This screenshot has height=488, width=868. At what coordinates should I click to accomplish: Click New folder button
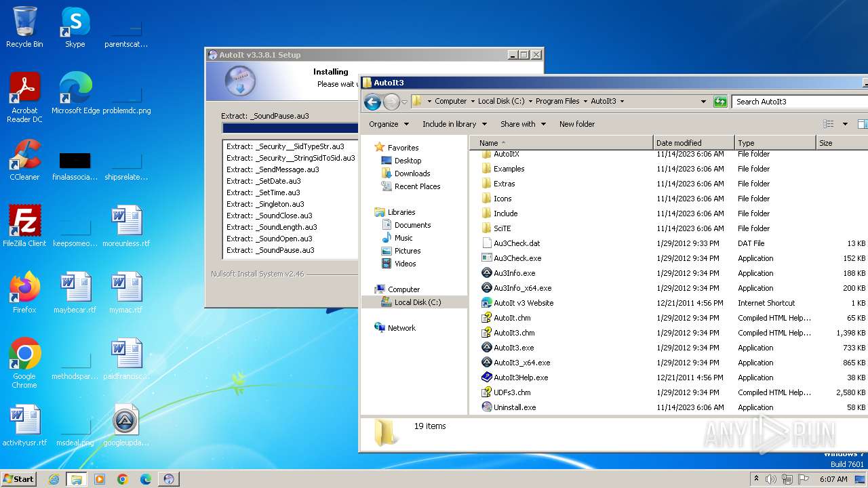point(576,124)
